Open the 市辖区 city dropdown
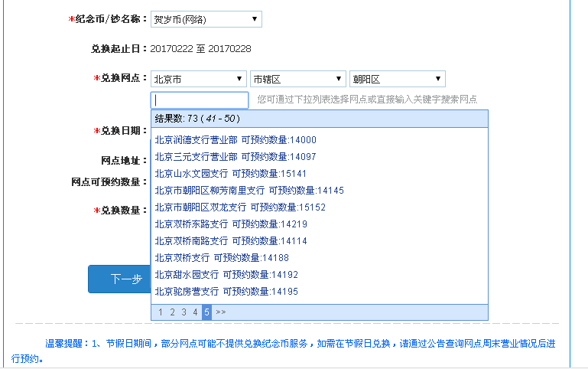This screenshot has height=369, width=588. (297, 79)
